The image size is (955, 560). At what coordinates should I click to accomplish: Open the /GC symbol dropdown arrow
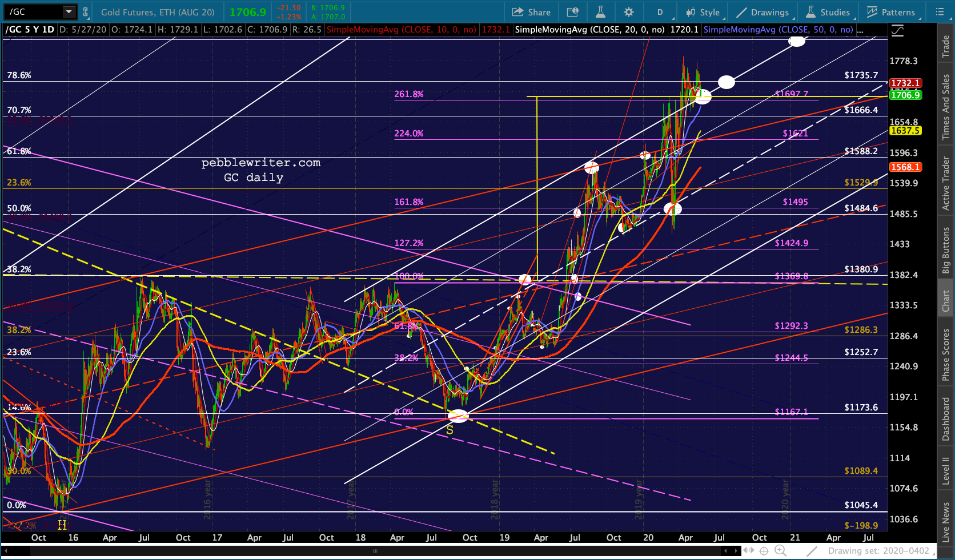point(69,11)
